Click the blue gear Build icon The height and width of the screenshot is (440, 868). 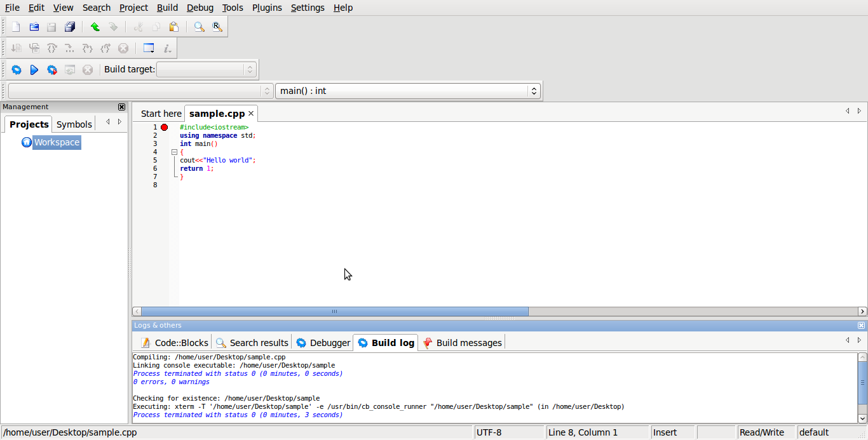(17, 69)
